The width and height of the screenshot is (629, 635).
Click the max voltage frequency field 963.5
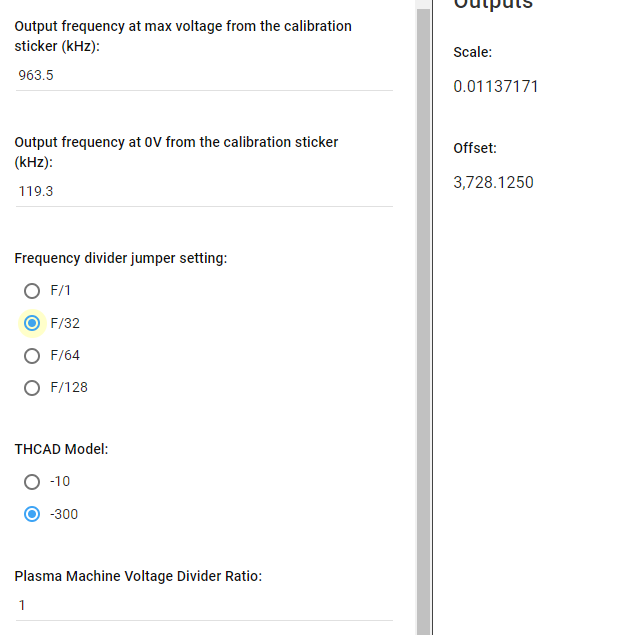pos(204,75)
